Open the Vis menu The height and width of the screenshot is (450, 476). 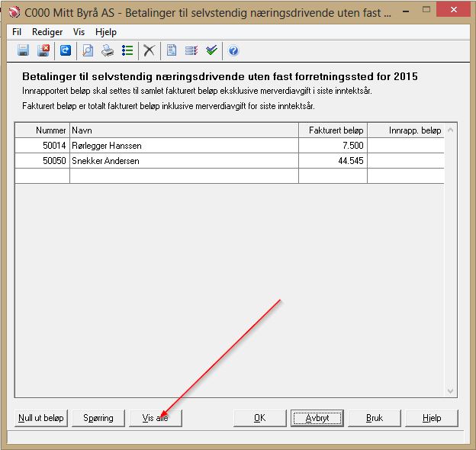point(79,32)
